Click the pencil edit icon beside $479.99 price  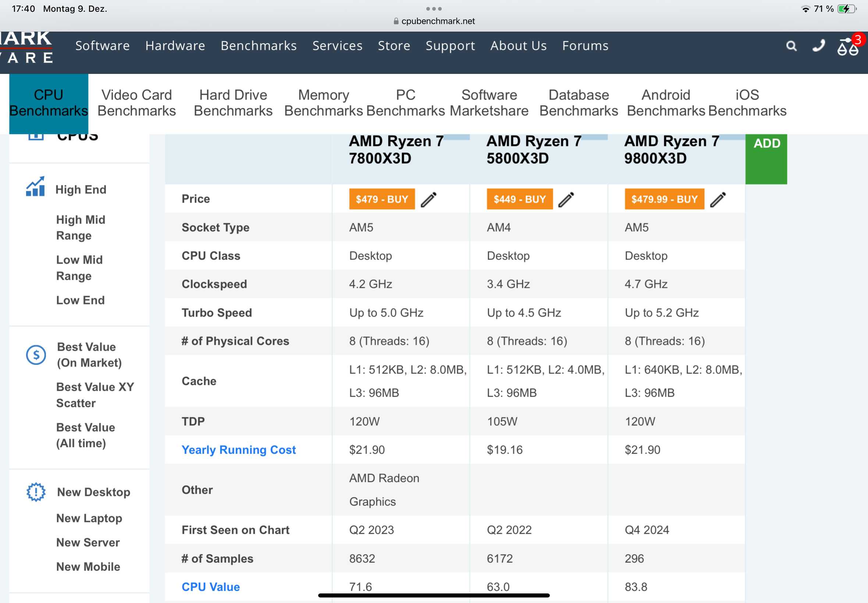718,200
